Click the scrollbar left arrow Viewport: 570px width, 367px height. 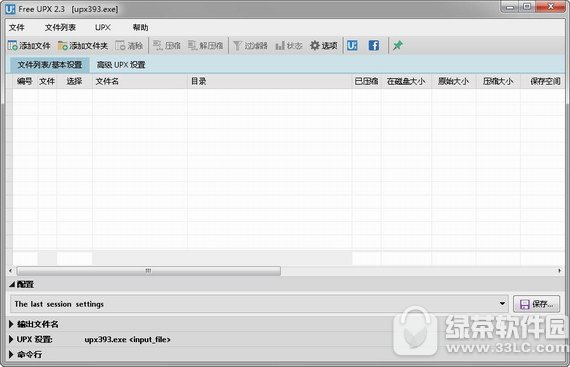tap(11, 271)
